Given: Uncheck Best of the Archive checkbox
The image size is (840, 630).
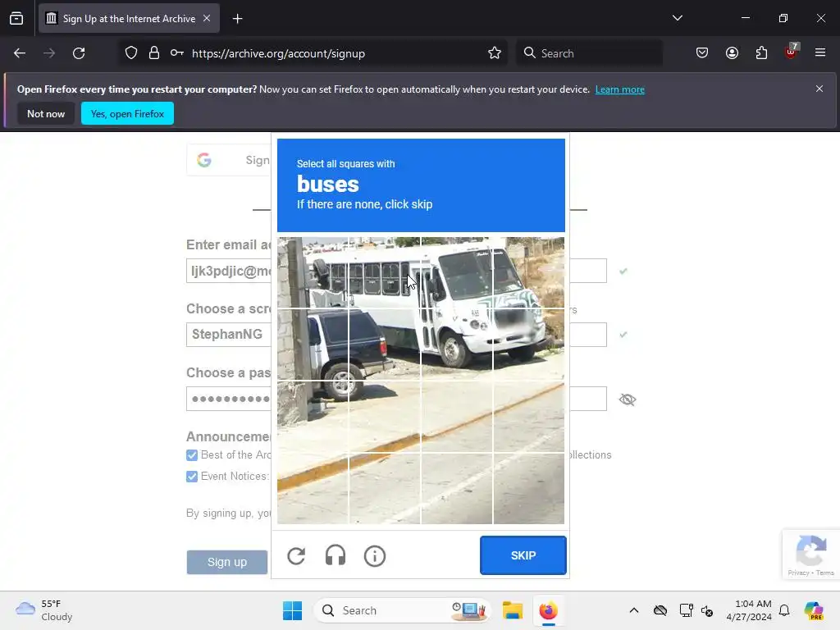Looking at the screenshot, I should [192, 455].
